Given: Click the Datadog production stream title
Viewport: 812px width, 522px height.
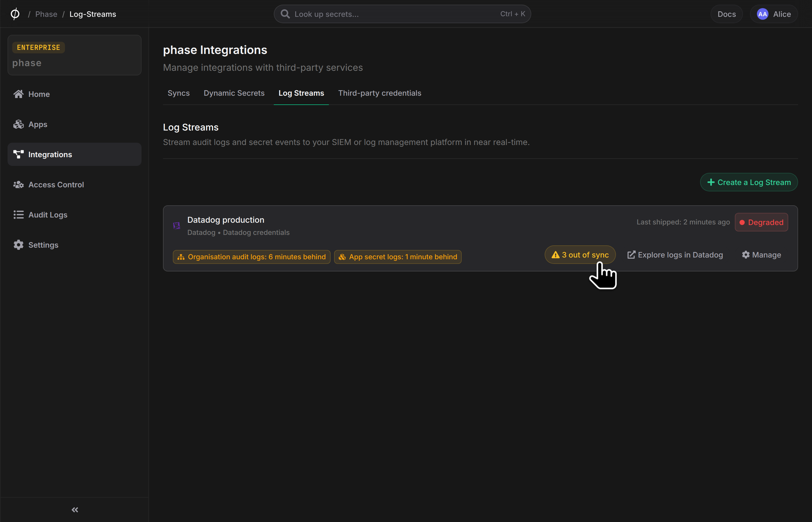Looking at the screenshot, I should coord(226,220).
